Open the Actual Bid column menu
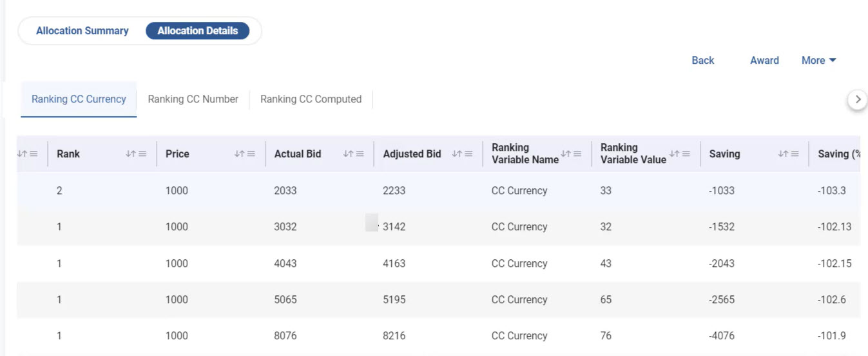This screenshot has width=868, height=356. coord(360,154)
